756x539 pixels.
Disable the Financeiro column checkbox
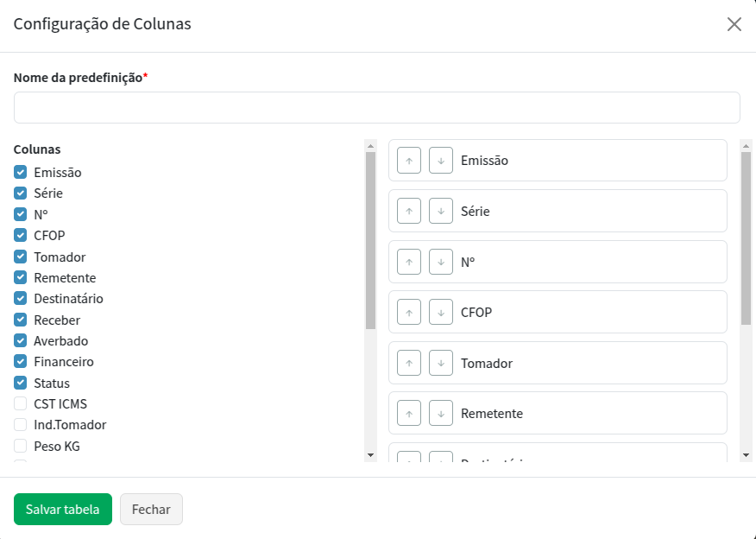21,362
